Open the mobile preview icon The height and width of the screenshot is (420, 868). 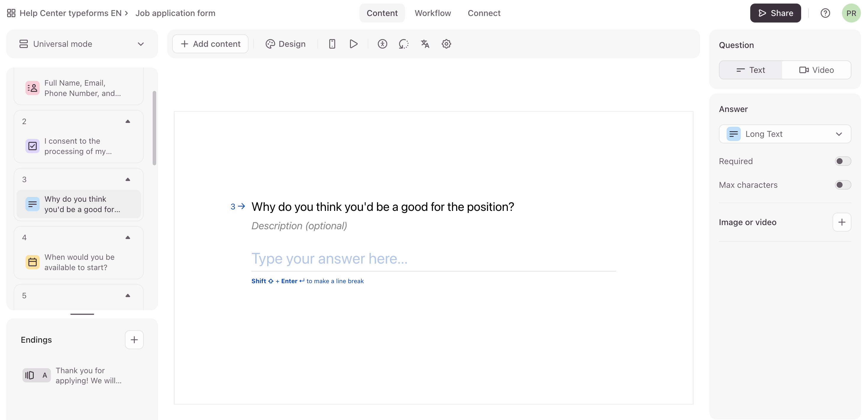click(332, 44)
